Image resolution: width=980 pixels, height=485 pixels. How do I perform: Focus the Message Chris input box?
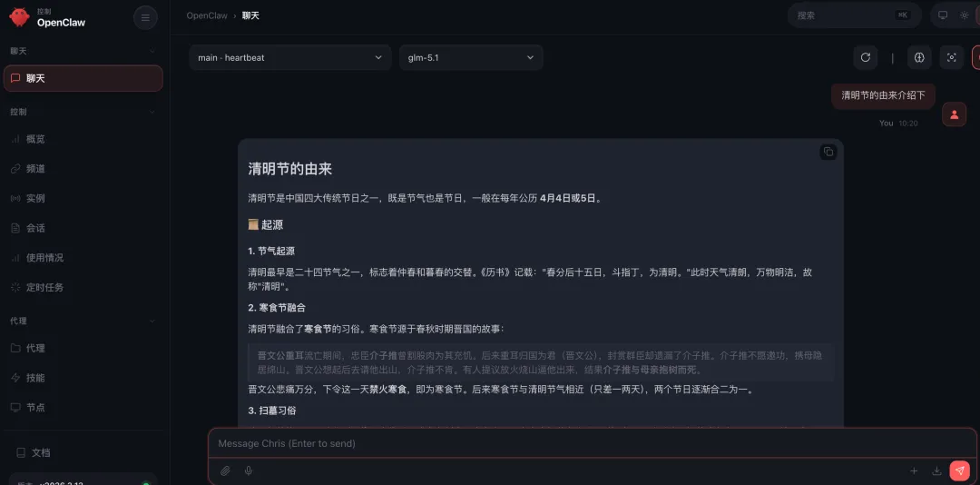592,443
